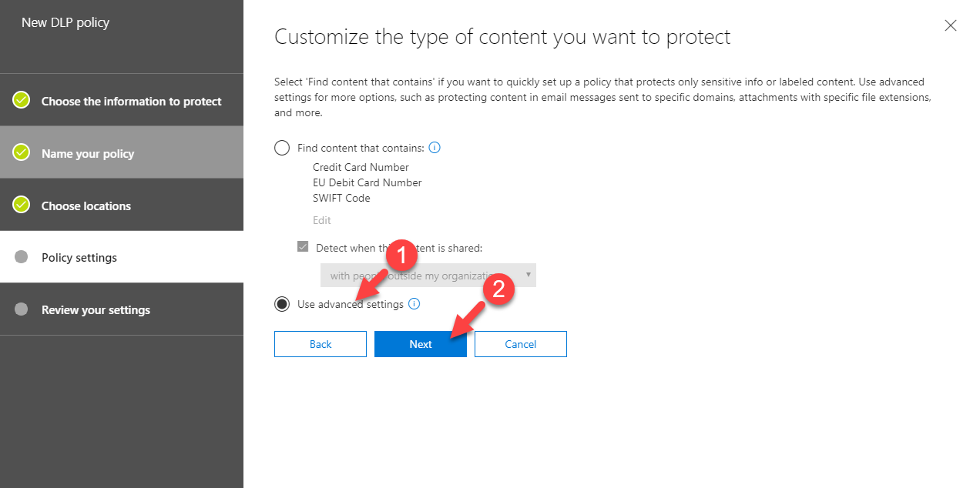Click the green checkmark beside 'Choose locations'
The height and width of the screenshot is (488, 980).
(22, 205)
